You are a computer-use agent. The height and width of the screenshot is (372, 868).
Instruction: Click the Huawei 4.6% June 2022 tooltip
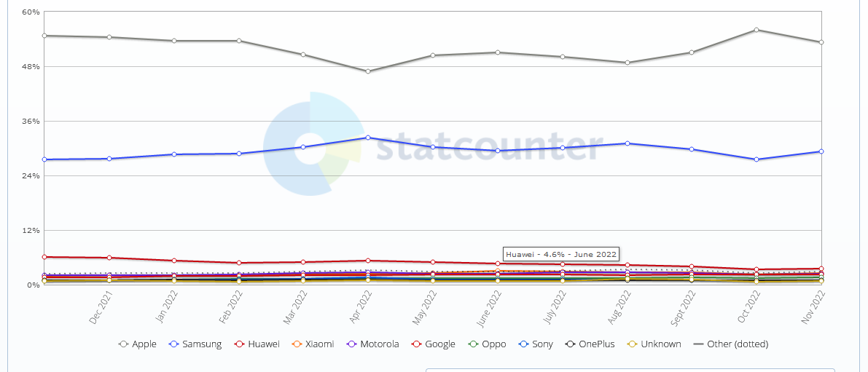click(x=560, y=254)
